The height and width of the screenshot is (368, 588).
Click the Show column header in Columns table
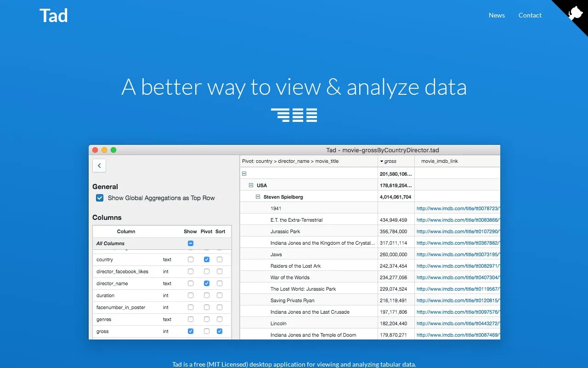click(x=190, y=231)
